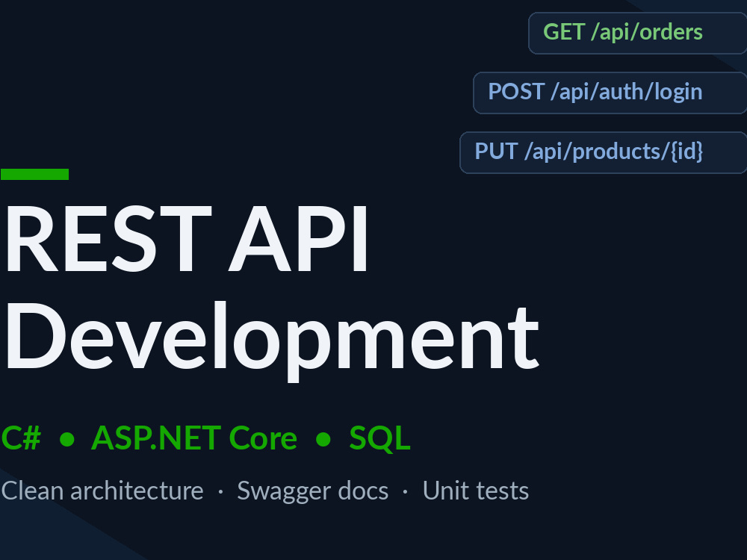This screenshot has height=560, width=747.
Task: Click the green 'C#' label
Action: click(x=21, y=438)
